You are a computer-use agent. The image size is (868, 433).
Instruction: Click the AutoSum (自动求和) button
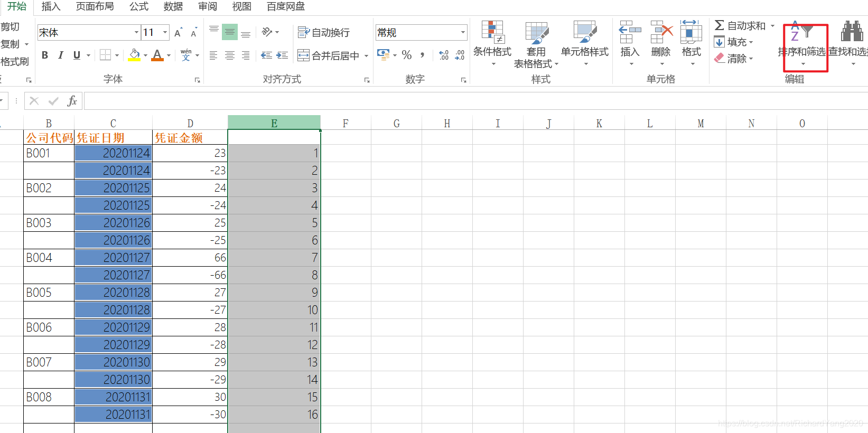click(740, 25)
